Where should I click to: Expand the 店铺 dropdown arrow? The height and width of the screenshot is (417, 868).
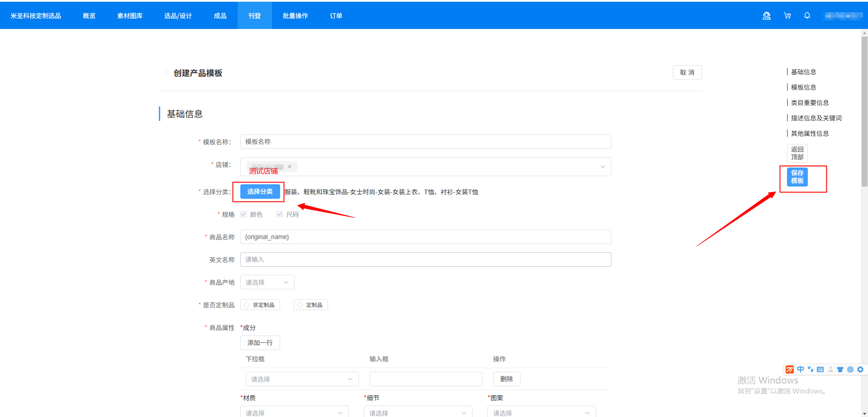click(x=602, y=167)
